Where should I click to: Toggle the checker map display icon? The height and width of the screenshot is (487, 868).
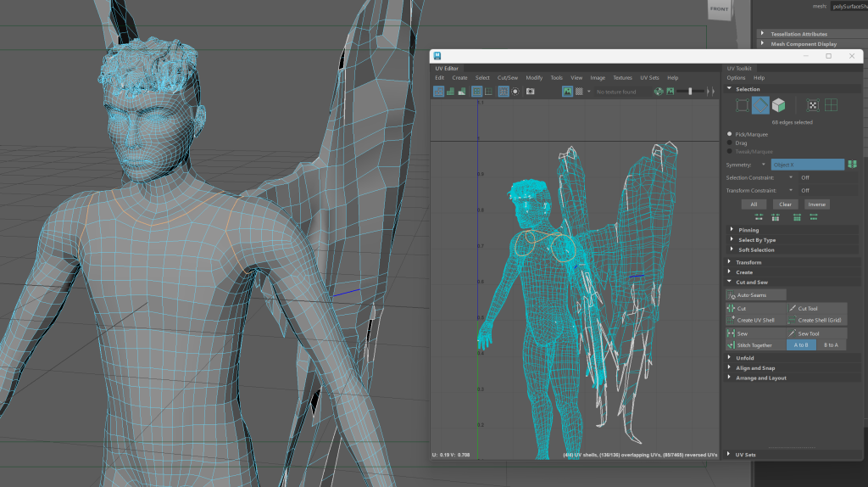pos(579,91)
